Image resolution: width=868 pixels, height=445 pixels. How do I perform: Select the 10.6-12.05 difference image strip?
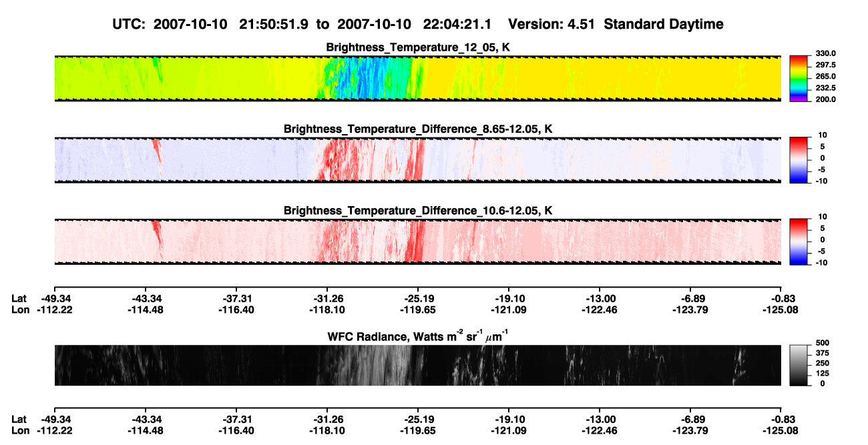417,242
